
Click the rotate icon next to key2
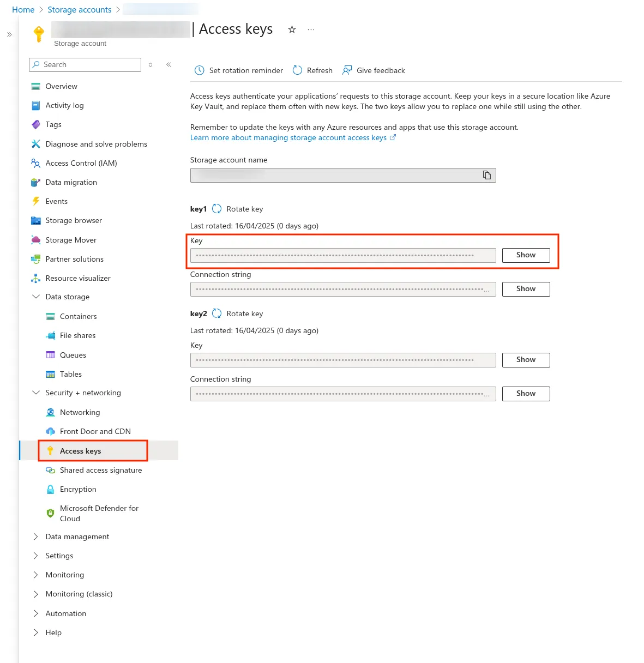[217, 314]
